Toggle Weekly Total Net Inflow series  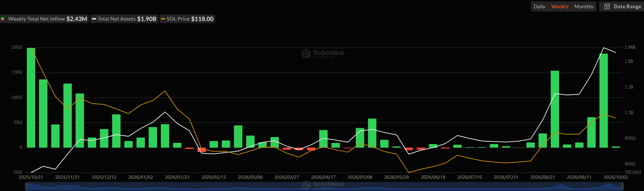pos(44,19)
